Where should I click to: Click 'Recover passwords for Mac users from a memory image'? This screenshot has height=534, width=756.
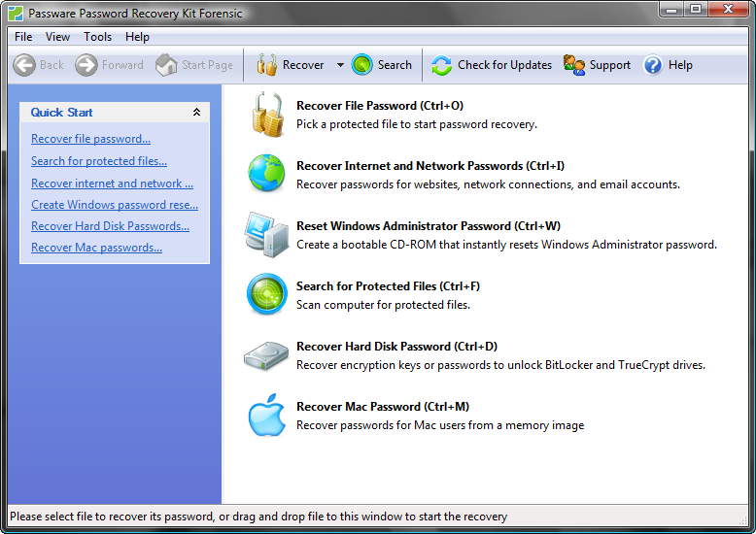(440, 425)
